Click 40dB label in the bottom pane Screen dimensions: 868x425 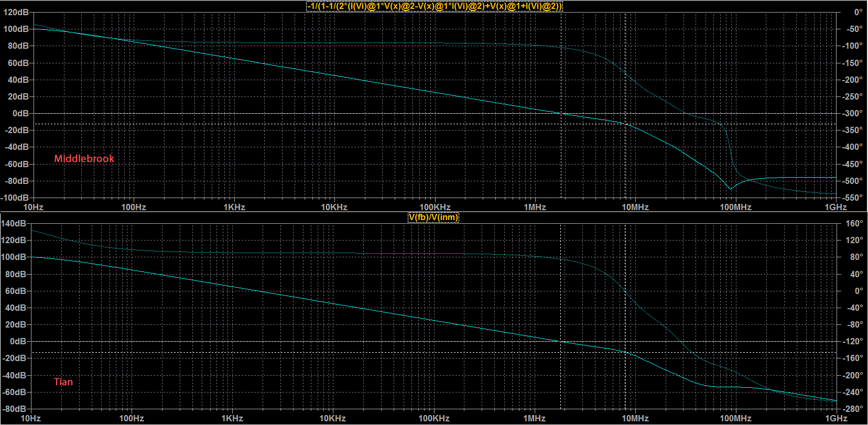pos(16,308)
